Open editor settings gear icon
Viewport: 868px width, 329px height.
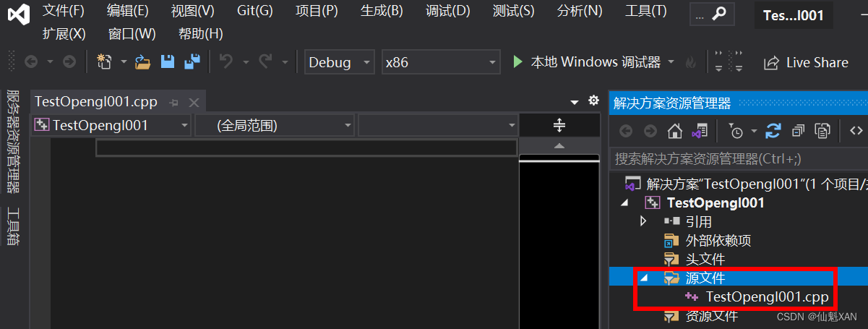click(594, 101)
